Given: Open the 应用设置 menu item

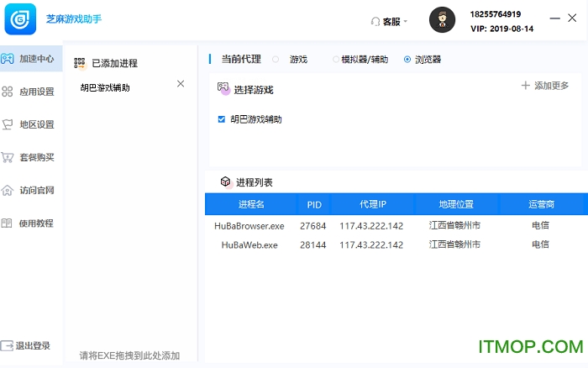Looking at the screenshot, I should pos(31,92).
